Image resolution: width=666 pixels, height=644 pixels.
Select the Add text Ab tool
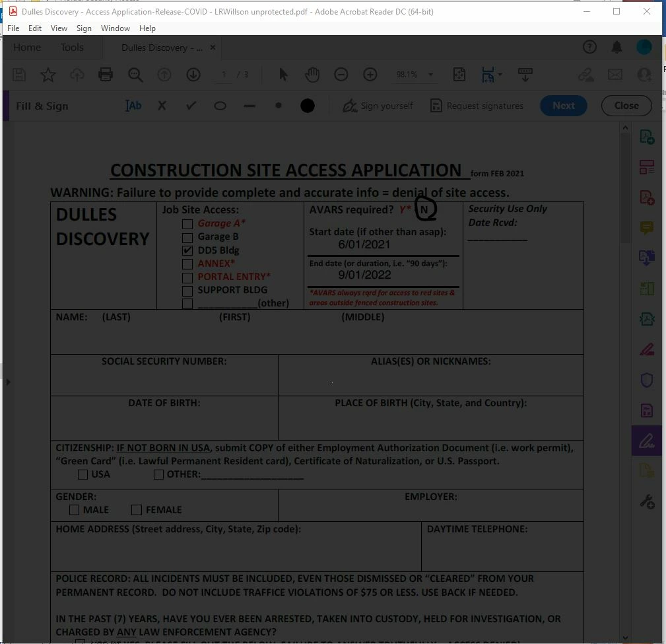tap(133, 106)
